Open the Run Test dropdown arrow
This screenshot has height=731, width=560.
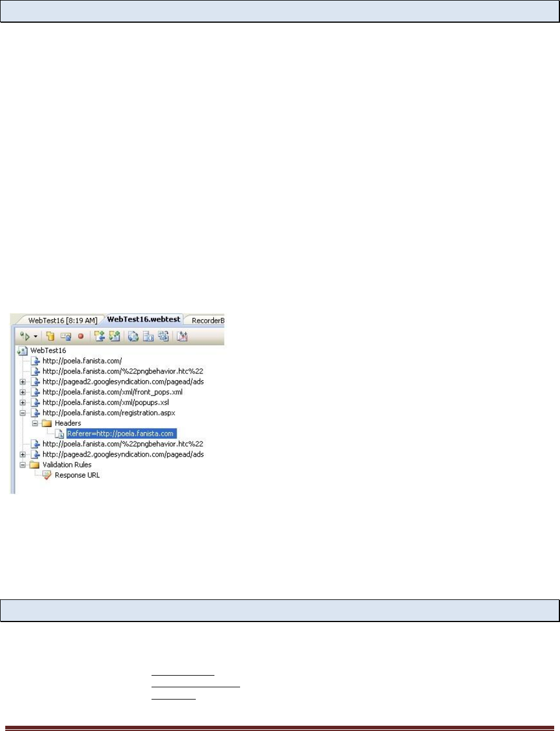point(36,337)
